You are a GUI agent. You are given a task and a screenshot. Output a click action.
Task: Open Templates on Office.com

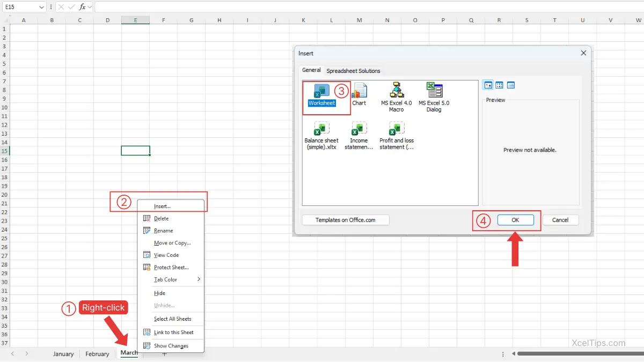345,220
